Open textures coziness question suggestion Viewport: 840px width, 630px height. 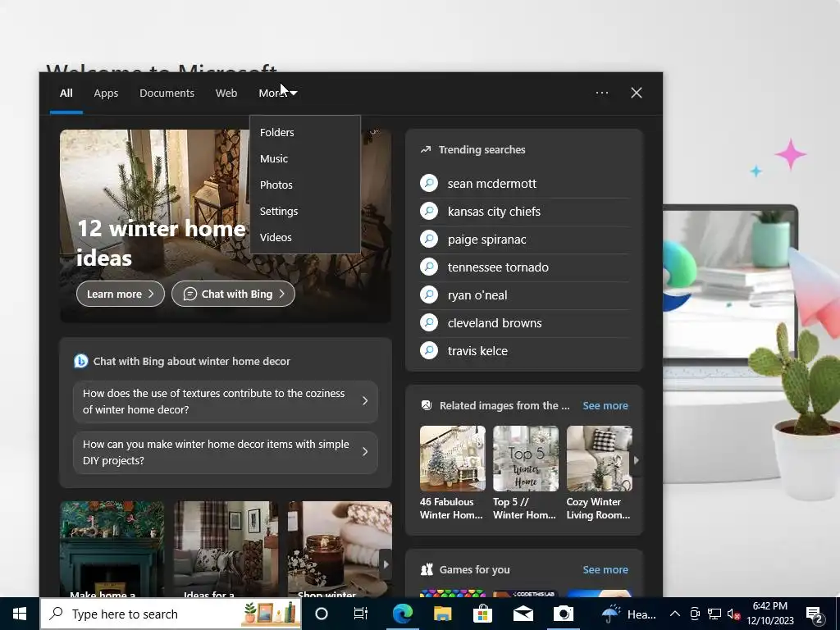226,401
